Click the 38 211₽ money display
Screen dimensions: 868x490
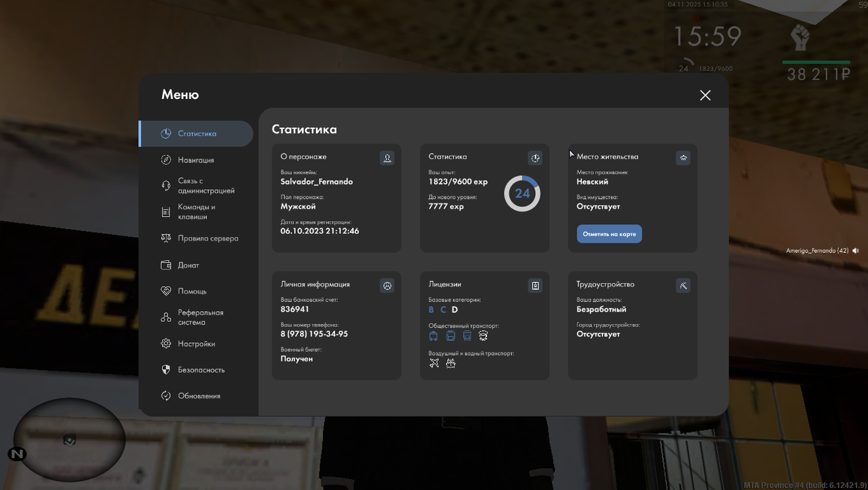pos(818,75)
